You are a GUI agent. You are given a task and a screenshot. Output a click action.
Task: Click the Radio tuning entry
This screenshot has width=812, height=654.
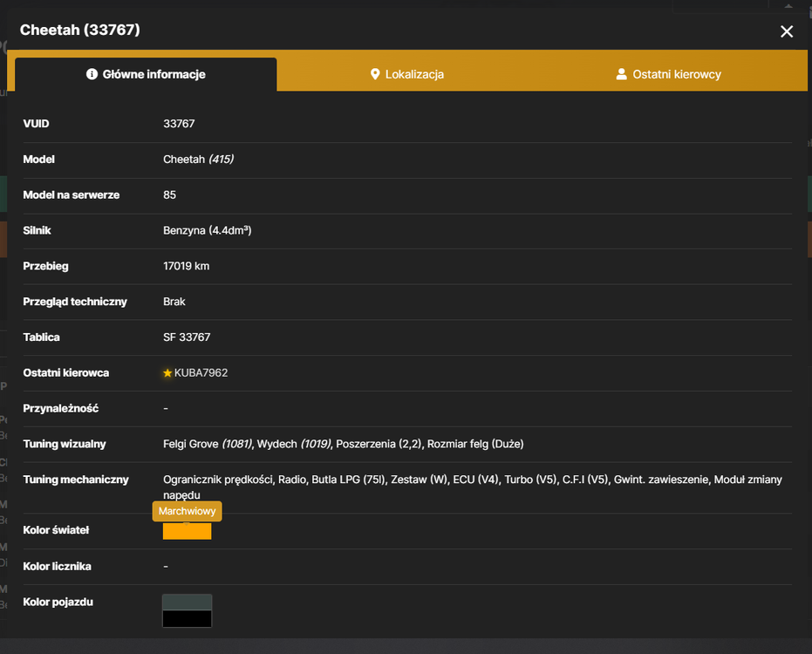(292, 480)
